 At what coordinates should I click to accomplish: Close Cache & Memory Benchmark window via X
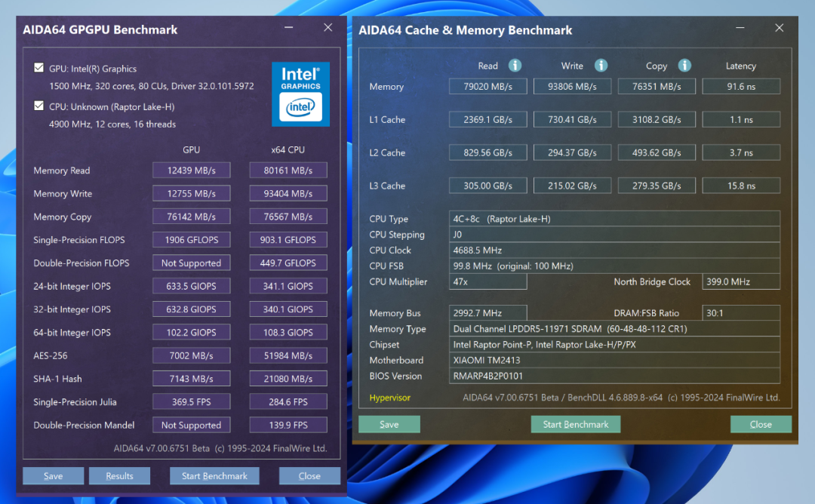click(779, 28)
